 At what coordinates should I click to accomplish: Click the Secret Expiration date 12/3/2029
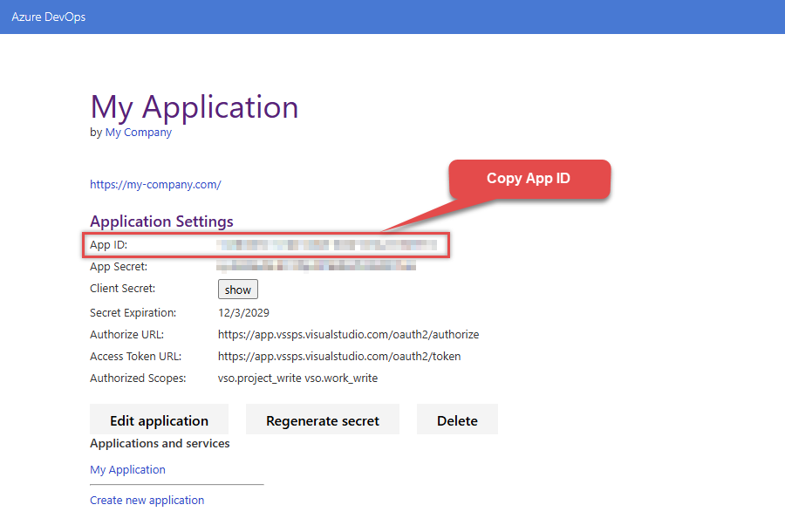pyautogui.click(x=244, y=313)
